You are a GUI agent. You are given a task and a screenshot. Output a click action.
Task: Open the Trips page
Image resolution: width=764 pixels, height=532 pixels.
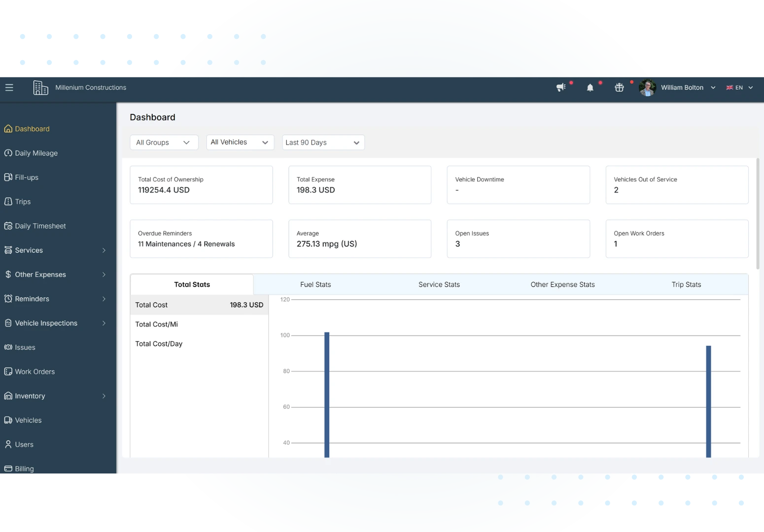click(x=23, y=201)
